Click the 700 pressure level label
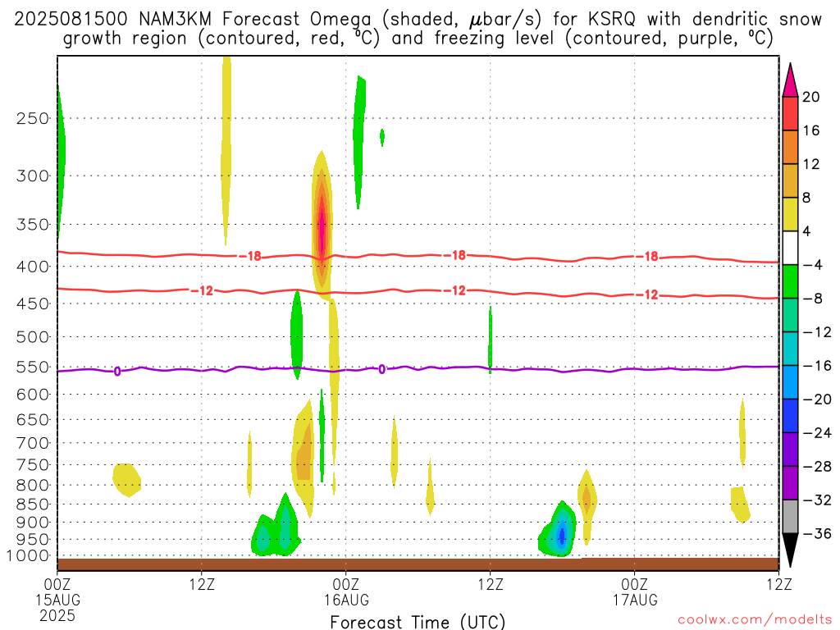This screenshot has width=840, height=630. (33, 443)
